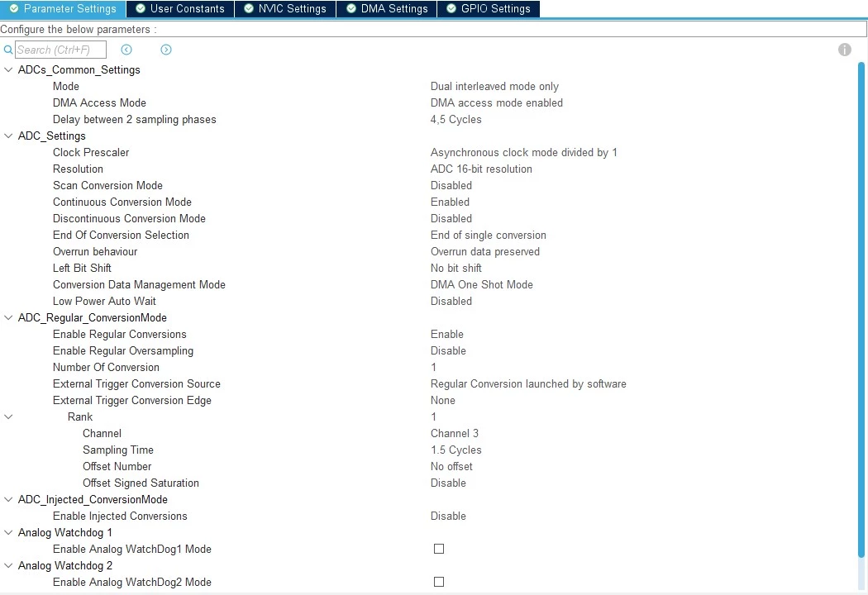Click Scan Conversion Mode 'Disabled' value

451,185
